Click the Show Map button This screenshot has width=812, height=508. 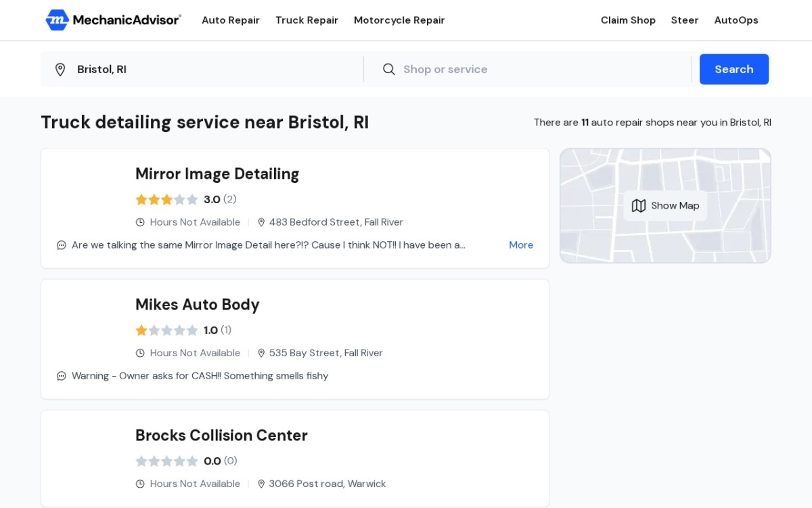coord(665,205)
